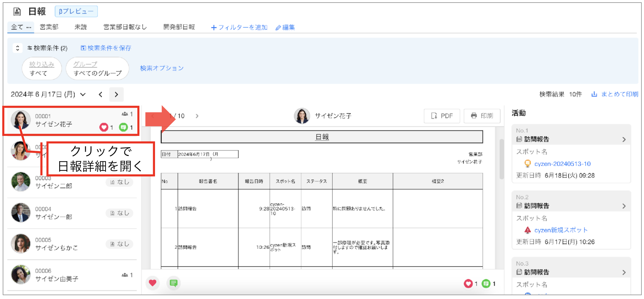This screenshot has width=644, height=299.
Task: Click 検索条件を保存 link
Action: click(106, 48)
